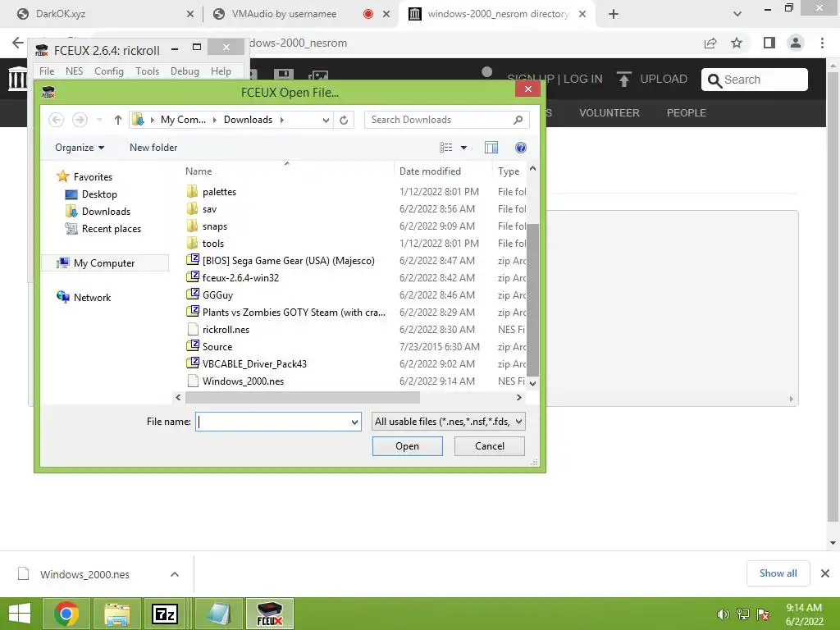Expand the Windows_2000.nes download options
The height and width of the screenshot is (630, 840).
click(175, 574)
